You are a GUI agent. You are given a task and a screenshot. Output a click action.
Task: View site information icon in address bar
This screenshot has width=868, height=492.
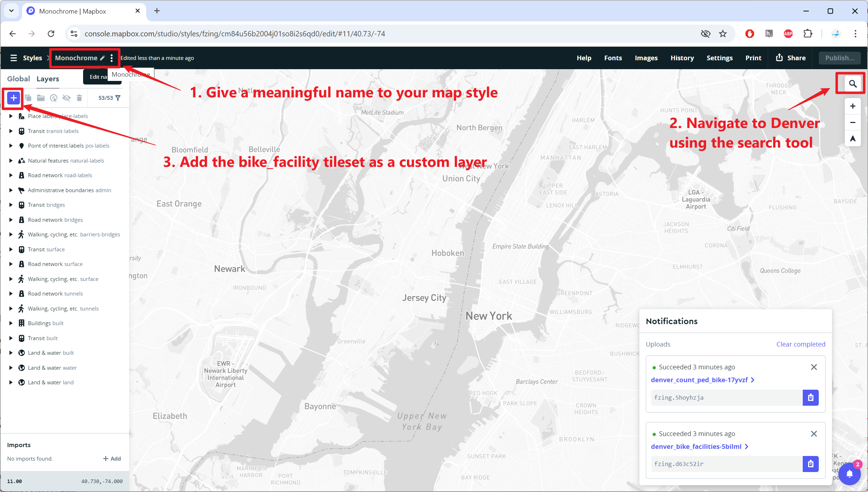point(74,34)
